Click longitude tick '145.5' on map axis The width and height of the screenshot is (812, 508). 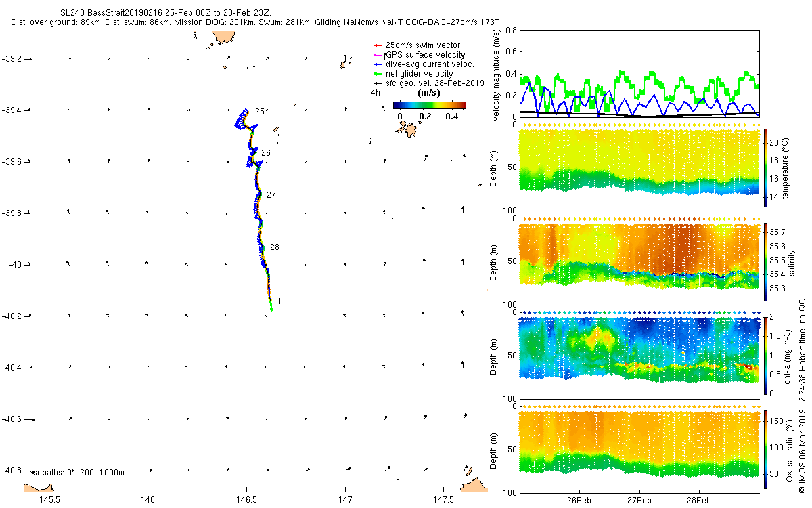(x=49, y=500)
